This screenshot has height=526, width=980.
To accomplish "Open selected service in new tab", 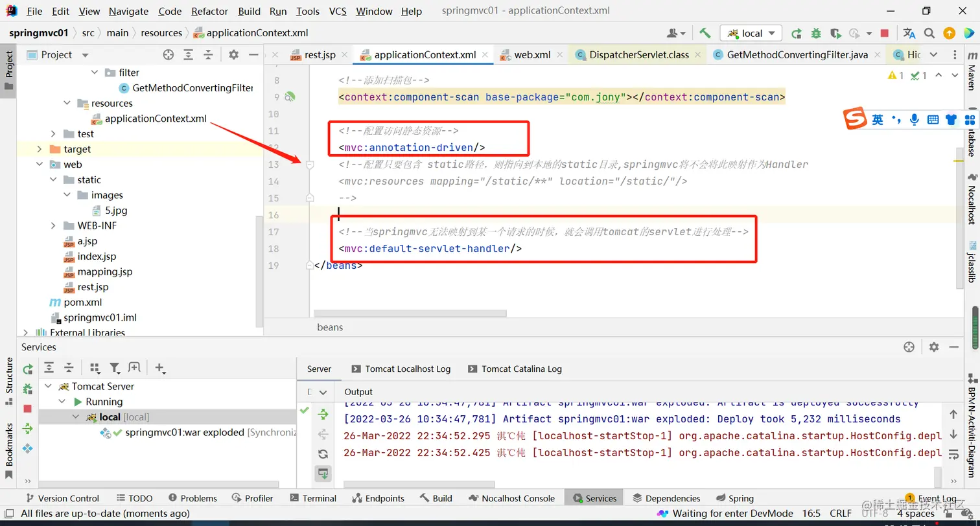I will (x=134, y=368).
